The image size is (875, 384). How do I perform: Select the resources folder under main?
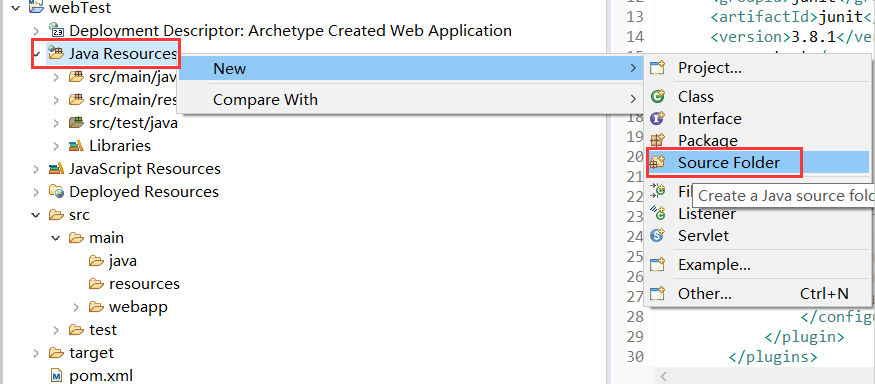145,284
